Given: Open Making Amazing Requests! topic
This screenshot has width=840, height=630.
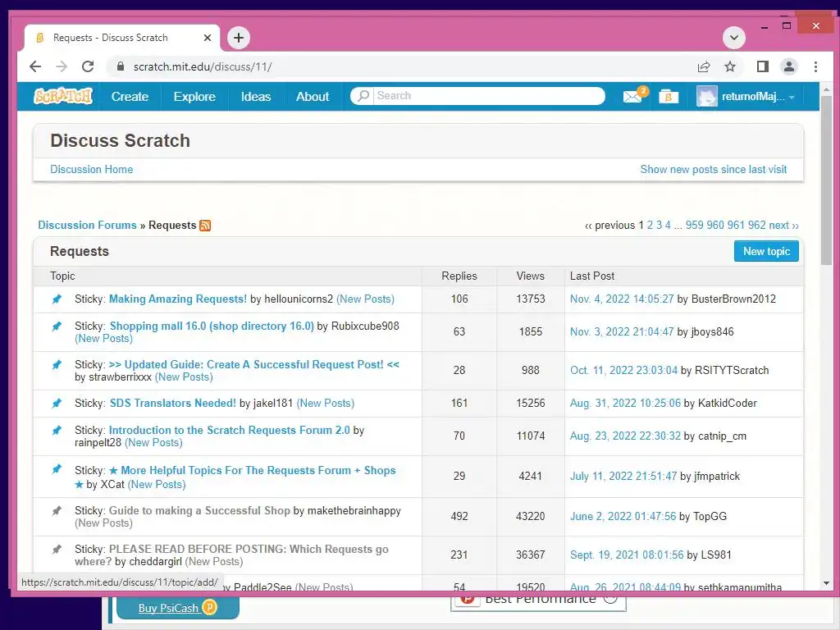Looking at the screenshot, I should (178, 299).
